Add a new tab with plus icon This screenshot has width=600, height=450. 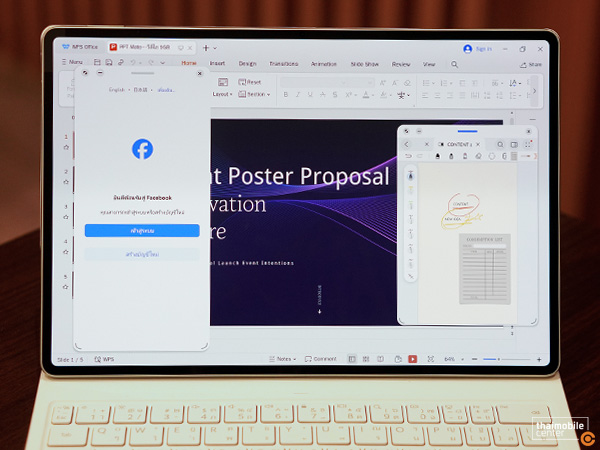(206, 48)
